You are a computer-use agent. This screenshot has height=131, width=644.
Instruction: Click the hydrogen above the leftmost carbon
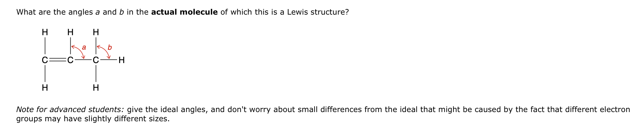click(45, 32)
